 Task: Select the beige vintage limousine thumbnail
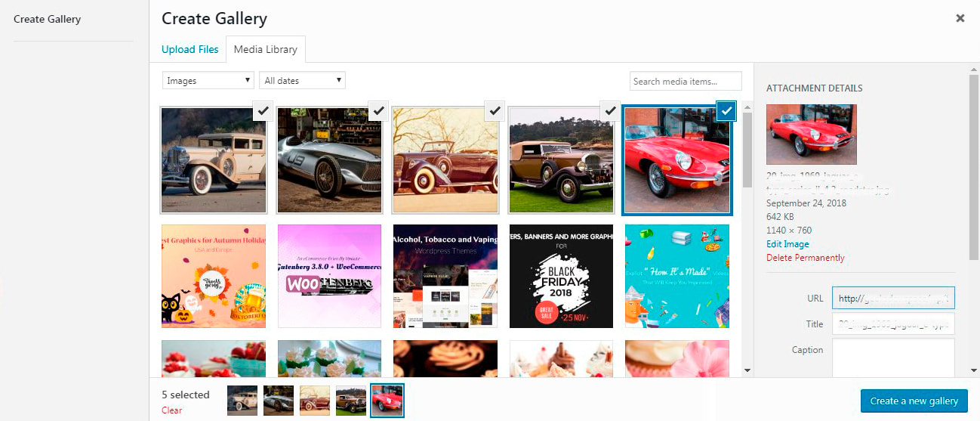[x=214, y=160]
